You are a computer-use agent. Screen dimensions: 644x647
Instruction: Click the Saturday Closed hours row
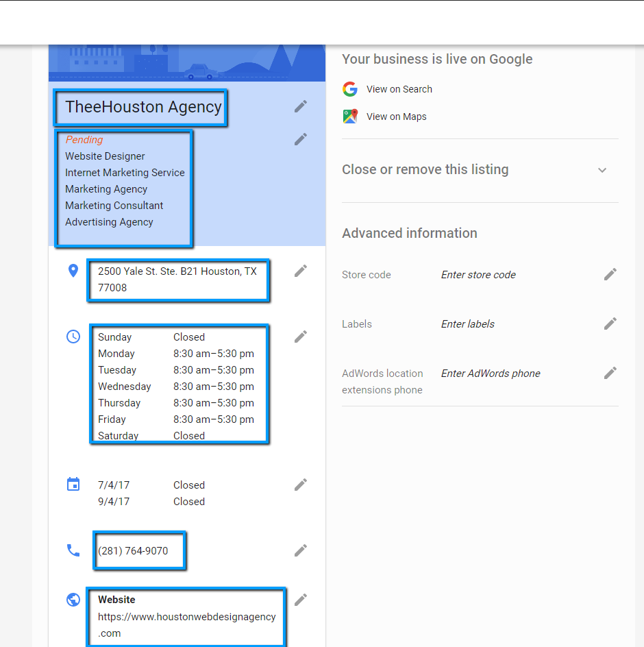click(151, 436)
